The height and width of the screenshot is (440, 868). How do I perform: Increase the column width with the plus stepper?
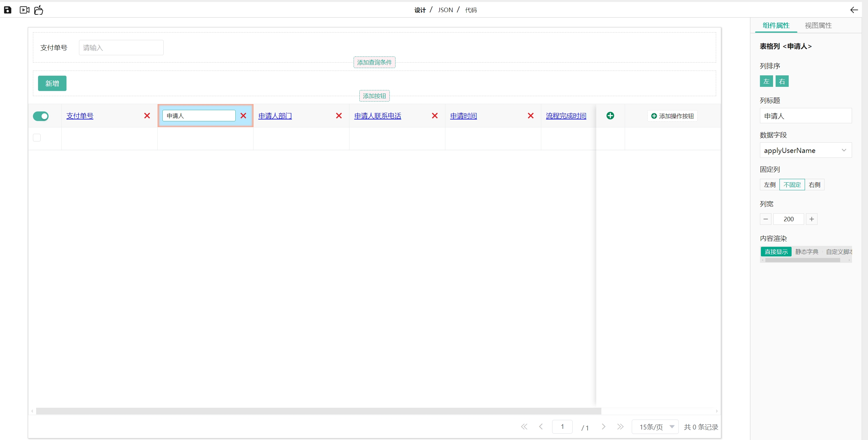tap(811, 219)
